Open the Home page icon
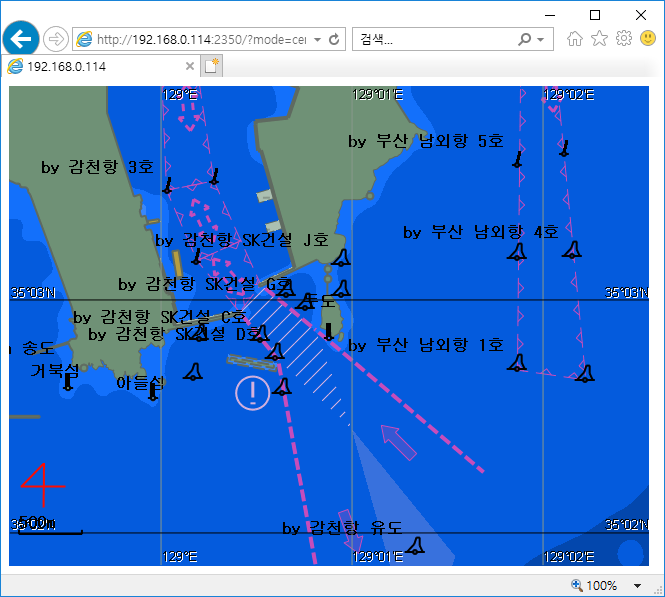The height and width of the screenshot is (597, 665). [575, 39]
